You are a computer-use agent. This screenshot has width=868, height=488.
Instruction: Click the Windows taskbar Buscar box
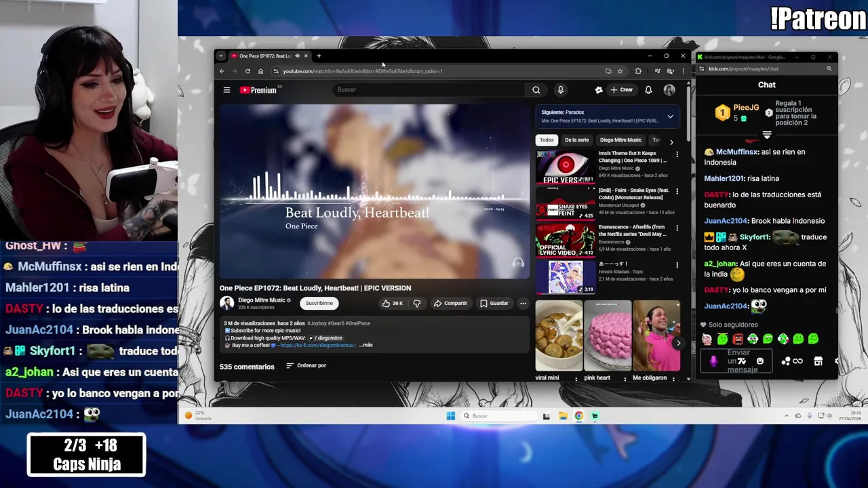click(x=498, y=415)
